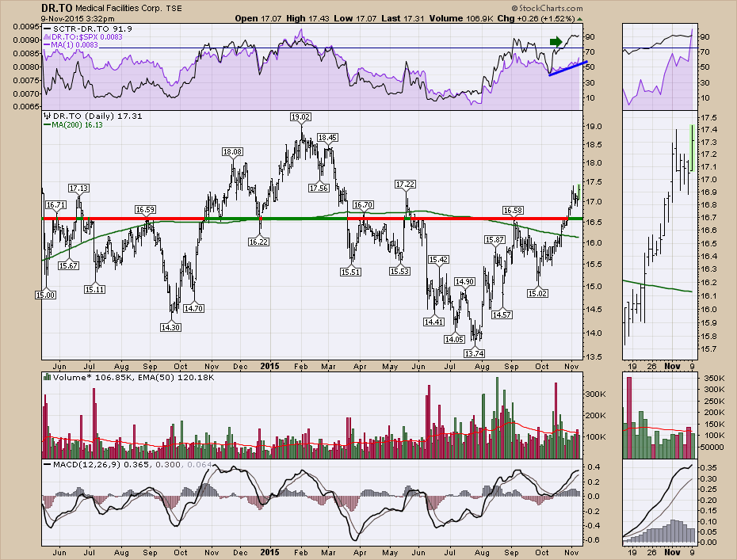The width and height of the screenshot is (737, 560).
Task: Click the 9-Nov-2015 3:32pm timestamp
Action: point(78,19)
